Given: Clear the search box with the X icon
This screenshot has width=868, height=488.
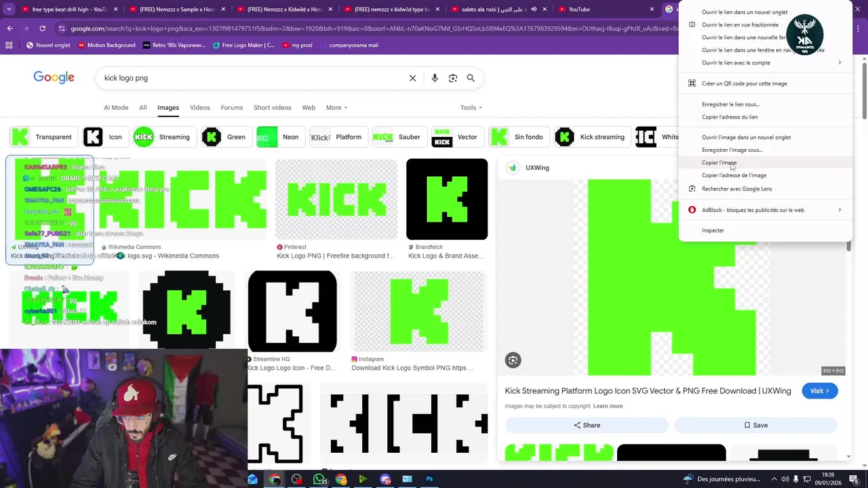Looking at the screenshot, I should pyautogui.click(x=412, y=78).
